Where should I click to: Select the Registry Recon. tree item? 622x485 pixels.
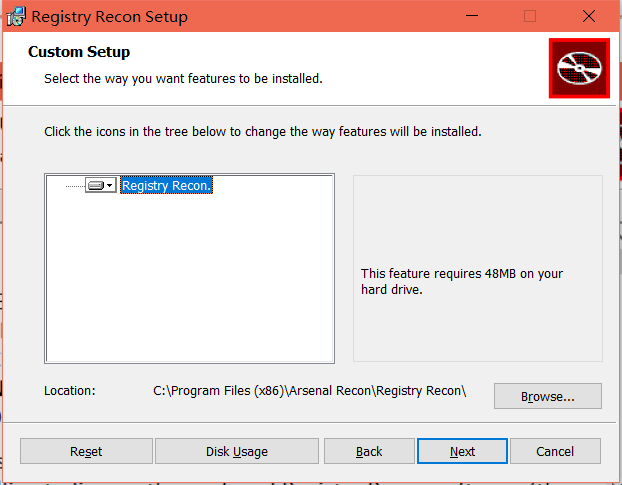[x=166, y=185]
